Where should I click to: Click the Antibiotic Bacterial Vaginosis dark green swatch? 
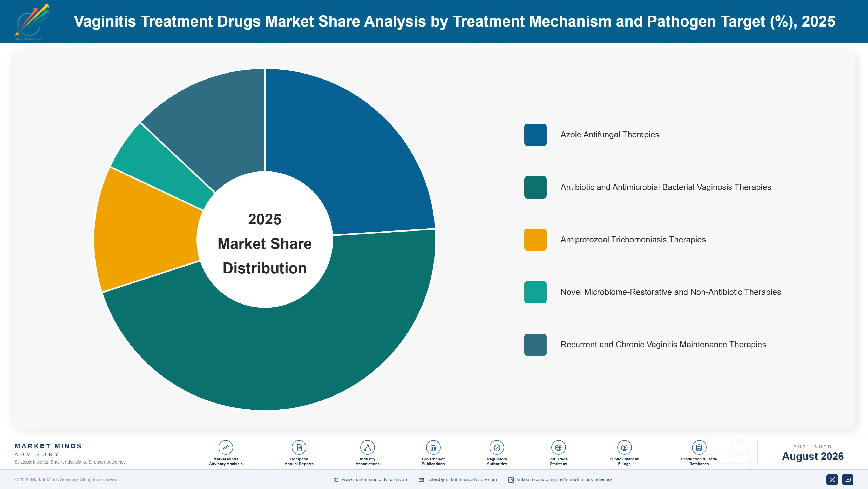click(x=535, y=187)
